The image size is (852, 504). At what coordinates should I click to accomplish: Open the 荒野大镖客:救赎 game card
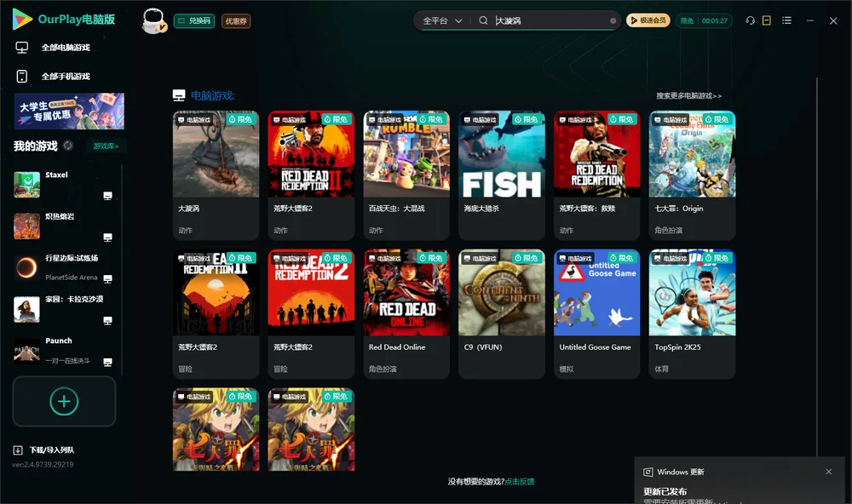(x=596, y=175)
